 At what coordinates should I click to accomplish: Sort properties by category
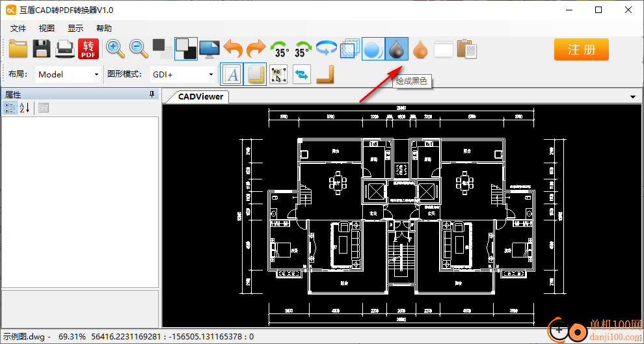(10, 107)
